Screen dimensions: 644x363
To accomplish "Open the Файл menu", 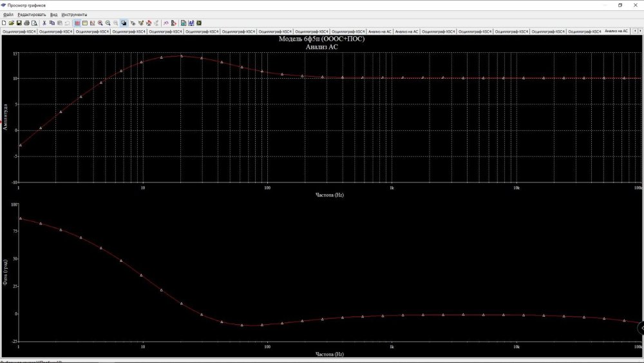I will click(8, 14).
